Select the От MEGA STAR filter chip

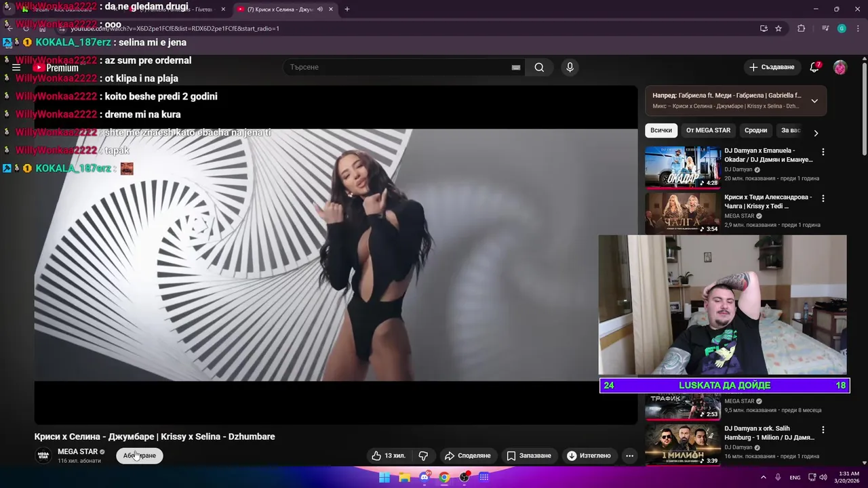708,130
